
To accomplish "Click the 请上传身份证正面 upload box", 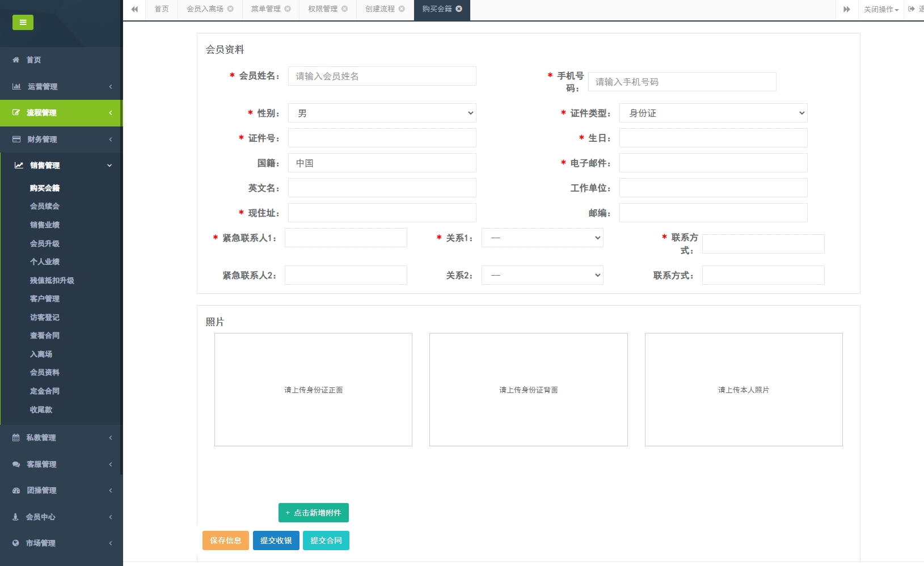I will (313, 390).
